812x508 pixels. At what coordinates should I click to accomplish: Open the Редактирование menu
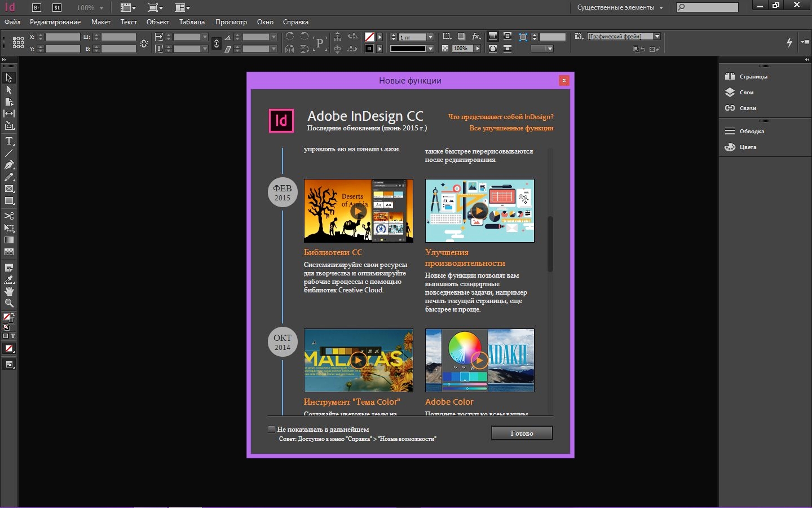(x=55, y=22)
